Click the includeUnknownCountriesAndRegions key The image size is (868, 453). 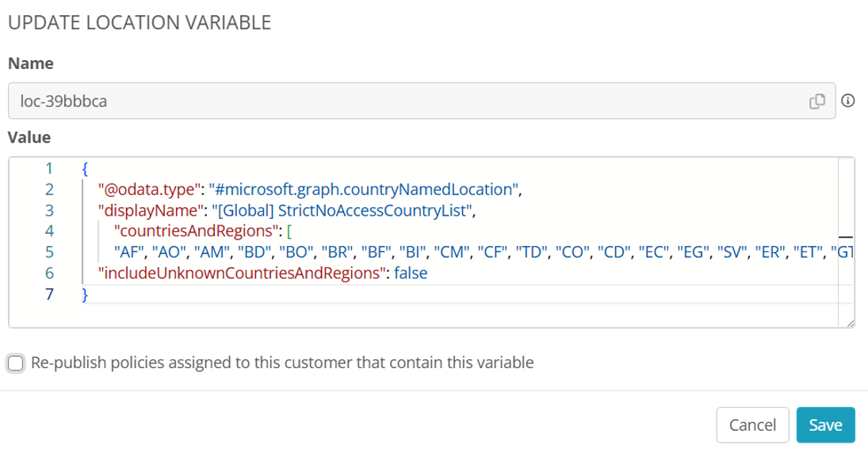(240, 273)
